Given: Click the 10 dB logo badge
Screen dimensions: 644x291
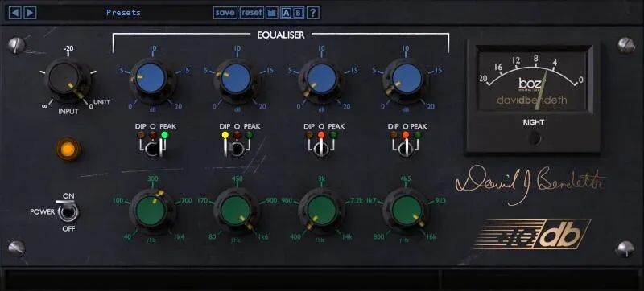Looking at the screenshot, I should point(533,235).
